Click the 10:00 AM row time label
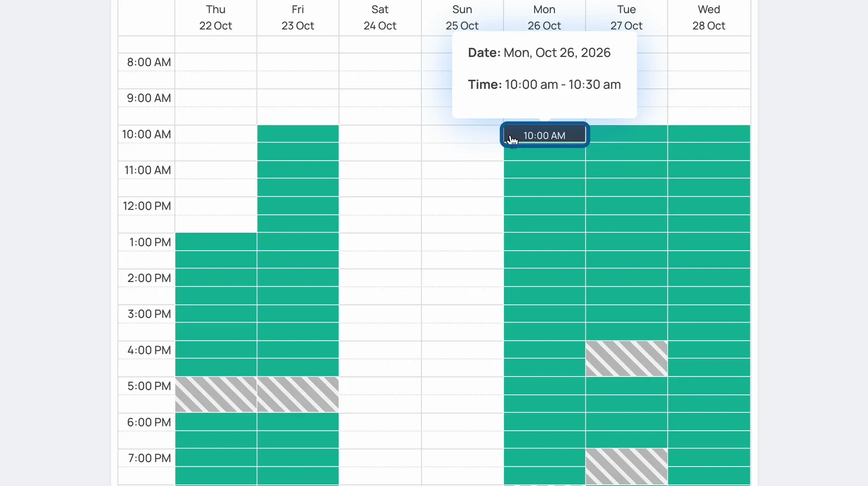Viewport: 868px width, 486px height. [x=146, y=134]
